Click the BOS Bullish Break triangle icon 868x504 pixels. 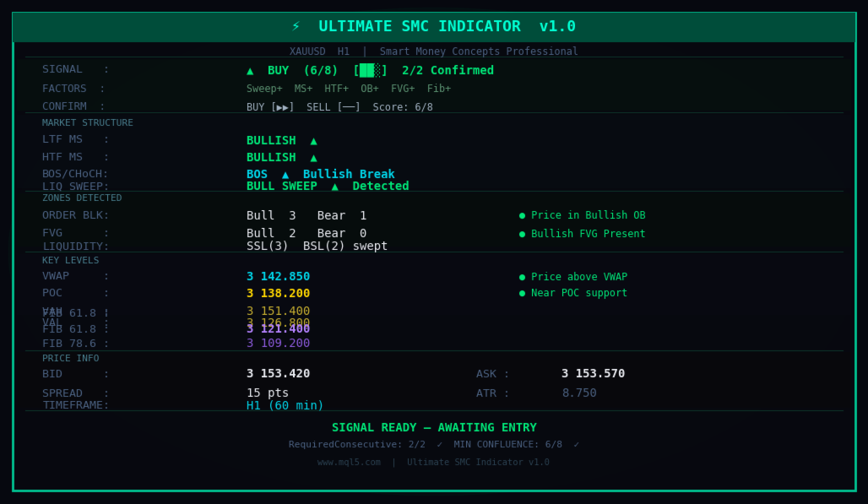[x=285, y=175]
